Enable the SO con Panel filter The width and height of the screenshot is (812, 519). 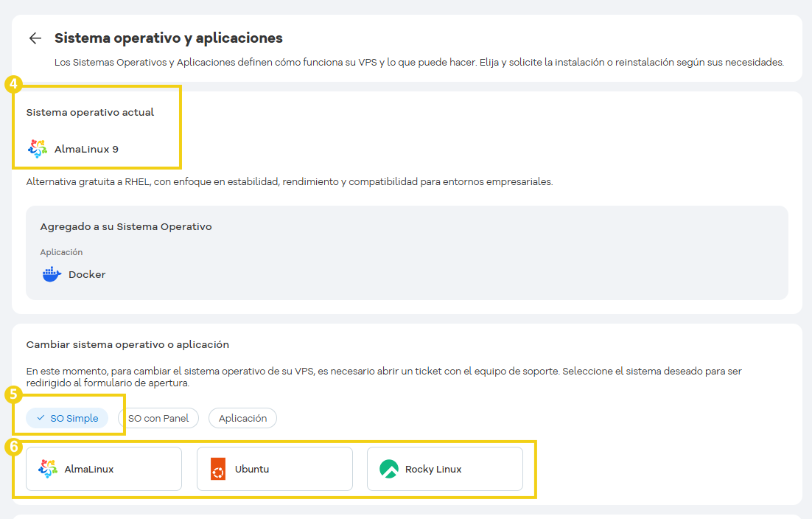(x=158, y=418)
